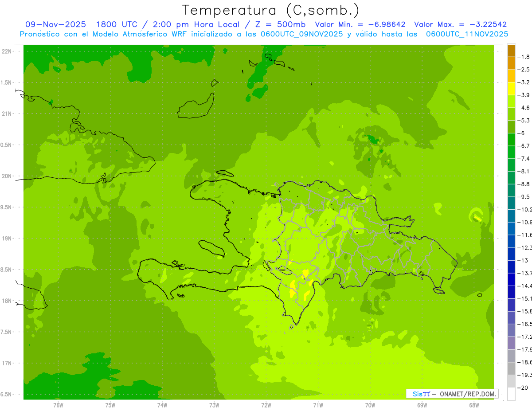Click the '-14.4' color scale value

coord(524,286)
